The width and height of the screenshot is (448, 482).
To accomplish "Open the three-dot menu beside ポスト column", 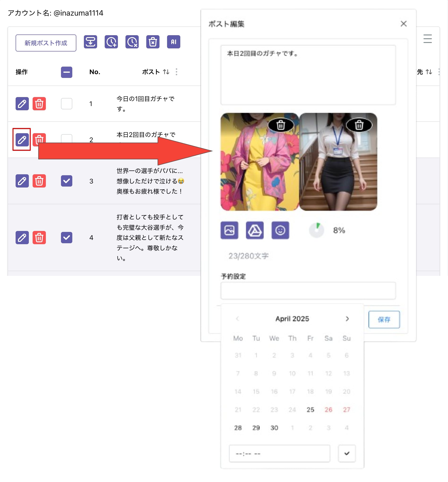I will click(x=177, y=72).
